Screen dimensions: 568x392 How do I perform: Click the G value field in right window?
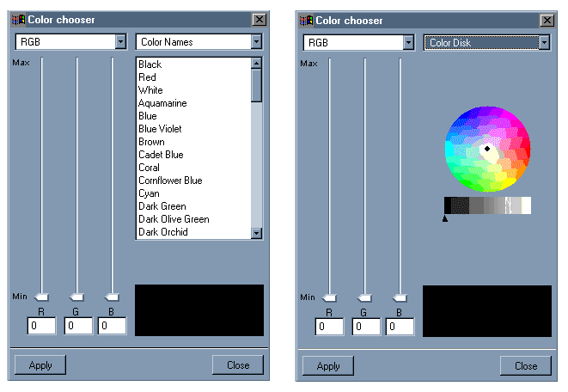coord(366,327)
